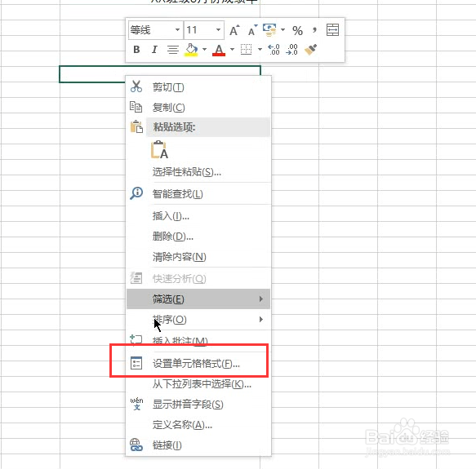Viewport: 476px width, 469px height.
Task: Choose 插入(I)... insert option
Action: coord(198,216)
